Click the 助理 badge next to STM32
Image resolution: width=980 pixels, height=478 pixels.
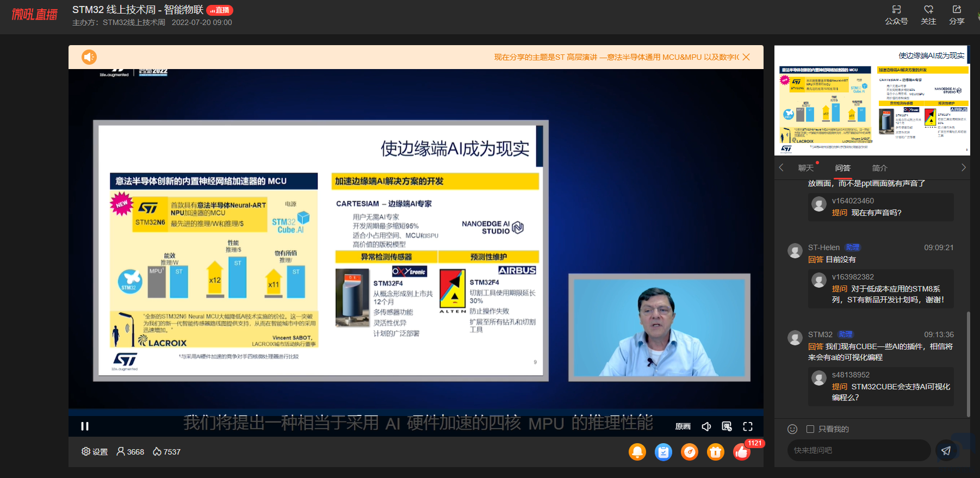pos(846,334)
